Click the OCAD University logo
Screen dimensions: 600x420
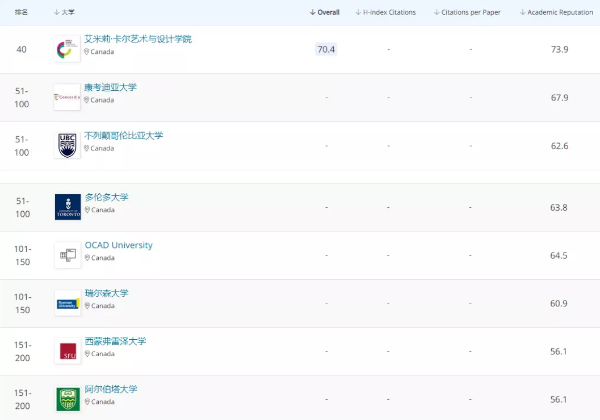pos(67,255)
